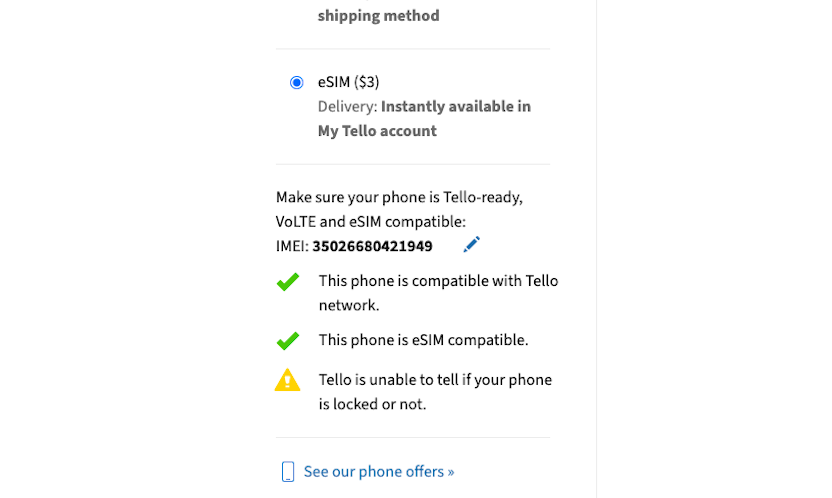Viewport: 832px width, 498px height.
Task: Click the phone icon beside phone offers
Action: click(x=288, y=472)
